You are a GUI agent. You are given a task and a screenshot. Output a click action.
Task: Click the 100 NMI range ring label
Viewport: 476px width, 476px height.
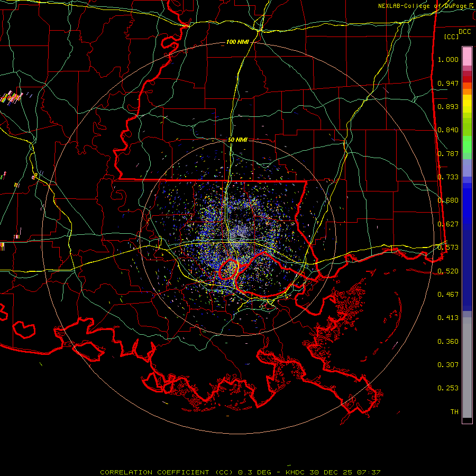point(237,42)
